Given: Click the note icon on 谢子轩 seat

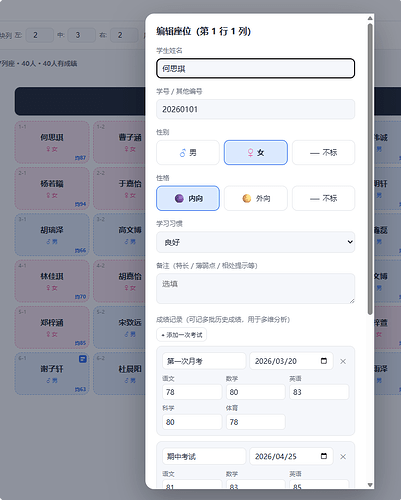Looking at the screenshot, I should pyautogui.click(x=83, y=359).
